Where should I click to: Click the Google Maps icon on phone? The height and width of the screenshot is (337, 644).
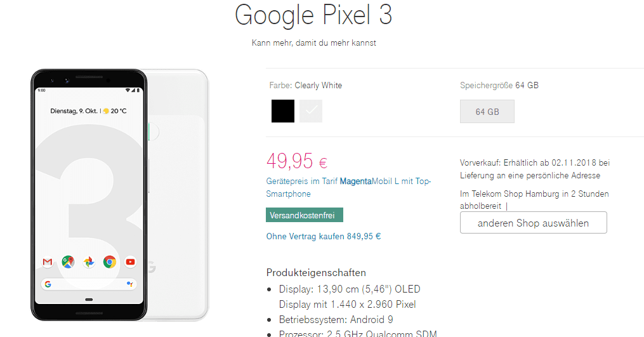tap(68, 261)
